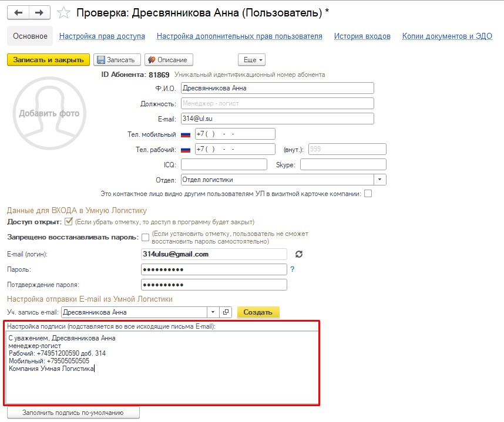Image resolution: width=504 pixels, height=422 pixels.
Task: Toggle contact visible in company card checkbox
Action: coord(368,194)
